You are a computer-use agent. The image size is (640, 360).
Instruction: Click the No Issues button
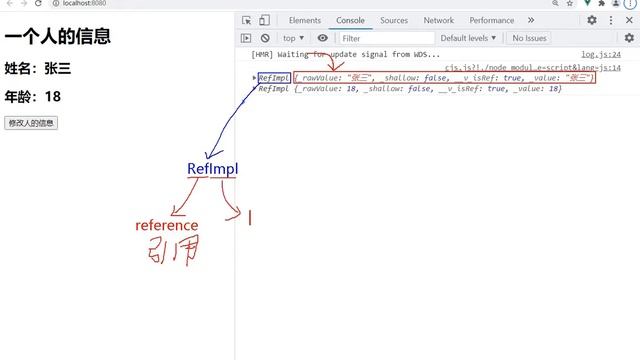(529, 38)
